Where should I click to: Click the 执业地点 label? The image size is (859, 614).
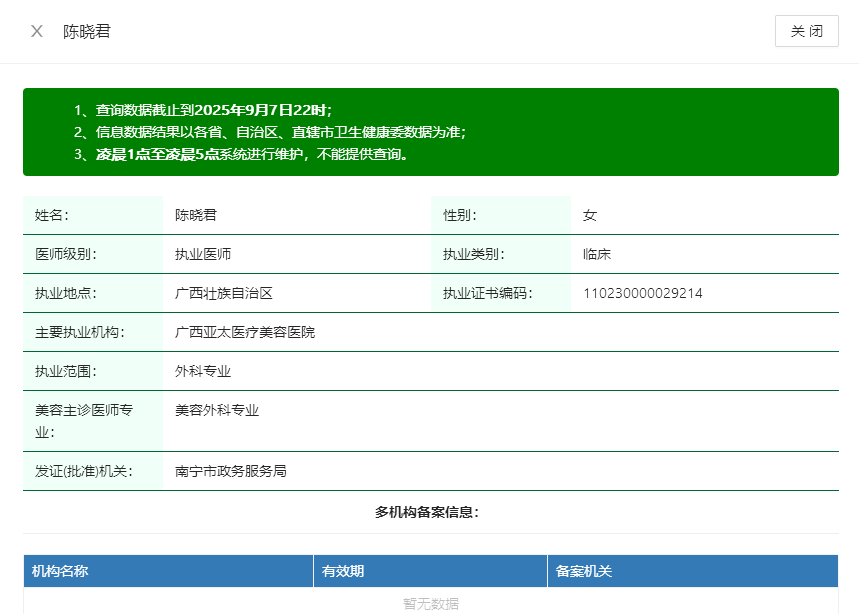(x=66, y=293)
